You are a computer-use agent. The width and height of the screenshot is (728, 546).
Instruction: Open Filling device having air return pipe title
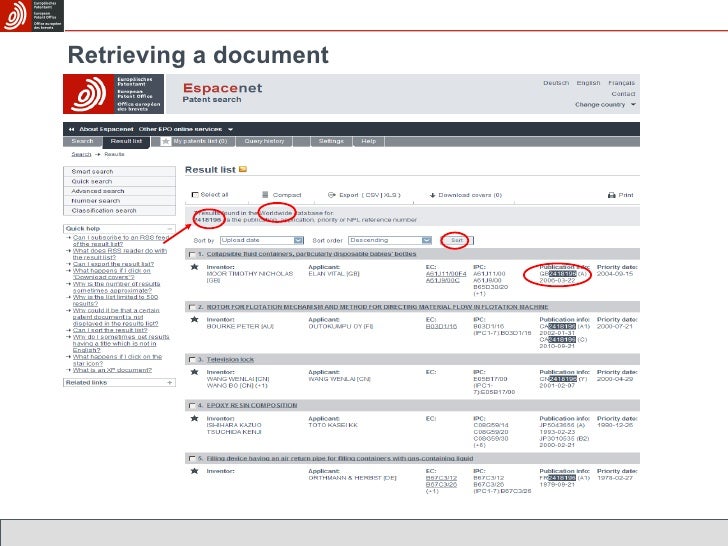(x=340, y=458)
